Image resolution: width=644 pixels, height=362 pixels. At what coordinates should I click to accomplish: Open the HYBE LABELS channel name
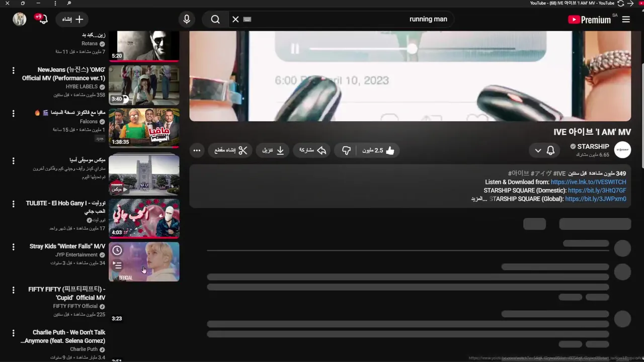[x=82, y=86]
